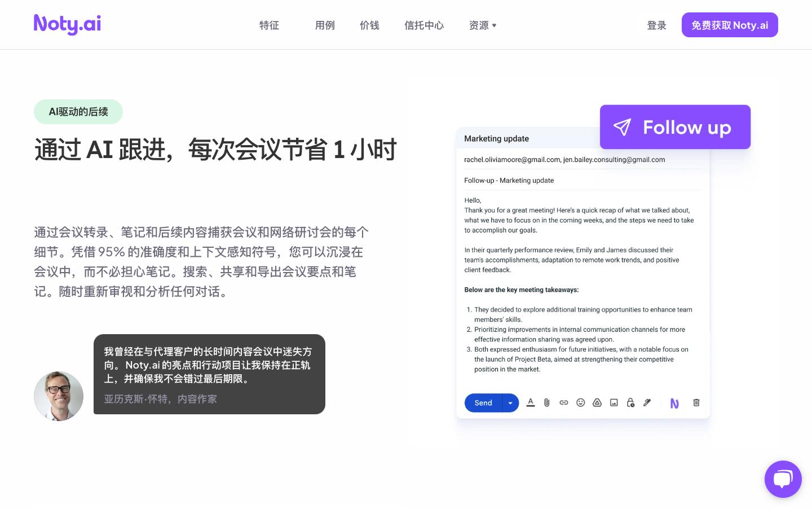812x508 pixels.
Task: Click takeaway item about Project Beta launch
Action: 581,360
